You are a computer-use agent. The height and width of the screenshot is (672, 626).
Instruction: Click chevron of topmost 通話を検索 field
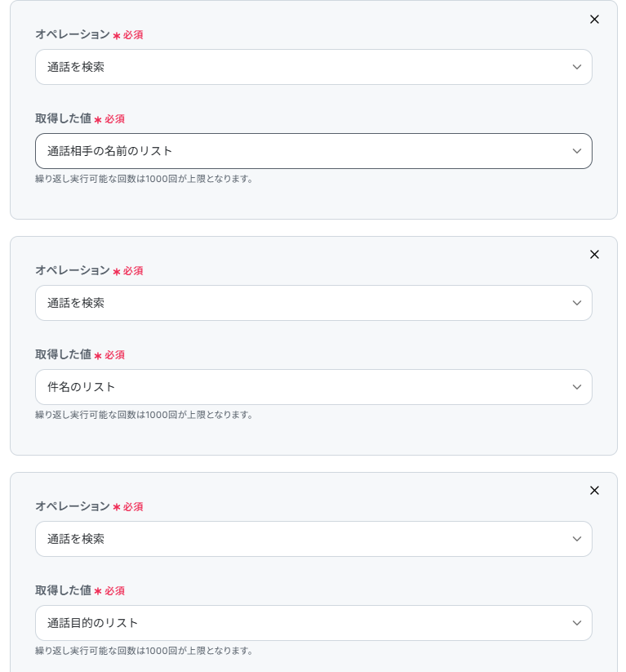(x=577, y=67)
